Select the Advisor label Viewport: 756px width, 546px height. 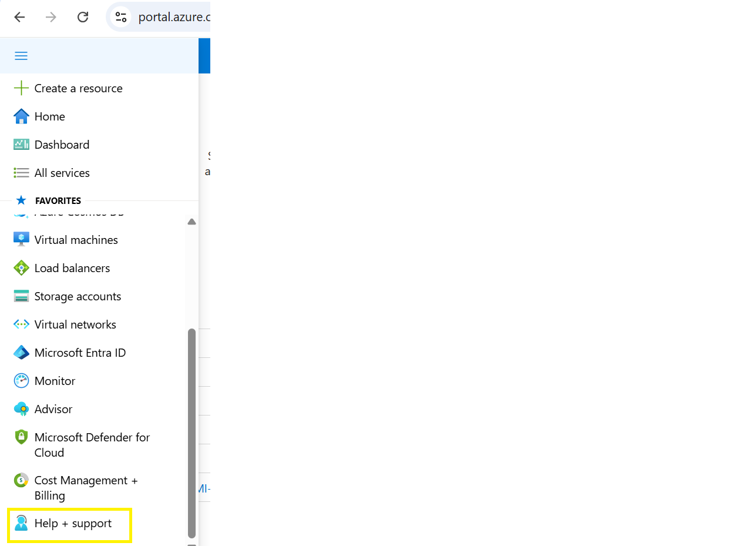tap(53, 409)
